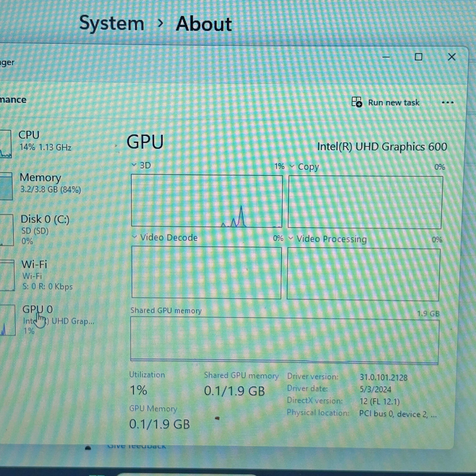476x476 pixels.
Task: Click the CPU mini graph thumbnail
Action: pos(6,144)
